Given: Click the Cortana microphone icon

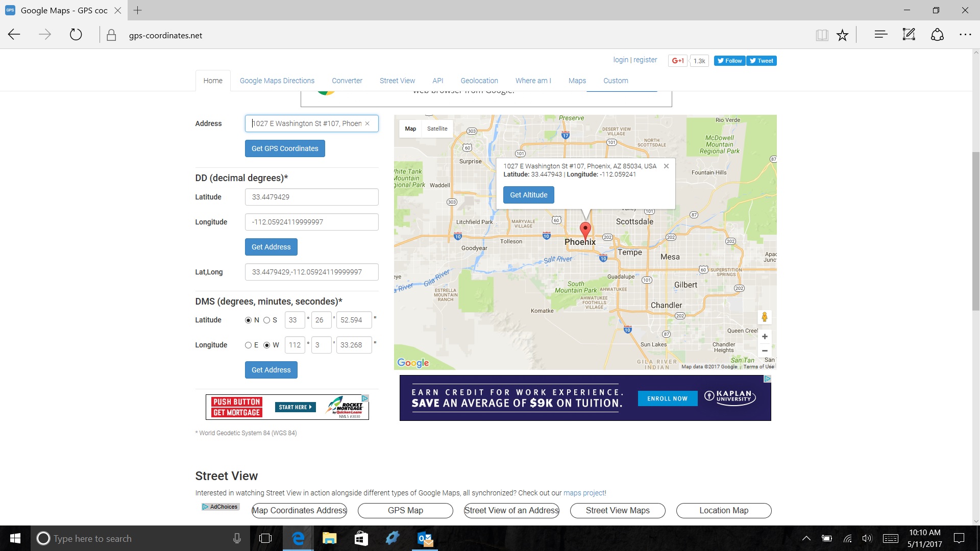Looking at the screenshot, I should pos(237,538).
